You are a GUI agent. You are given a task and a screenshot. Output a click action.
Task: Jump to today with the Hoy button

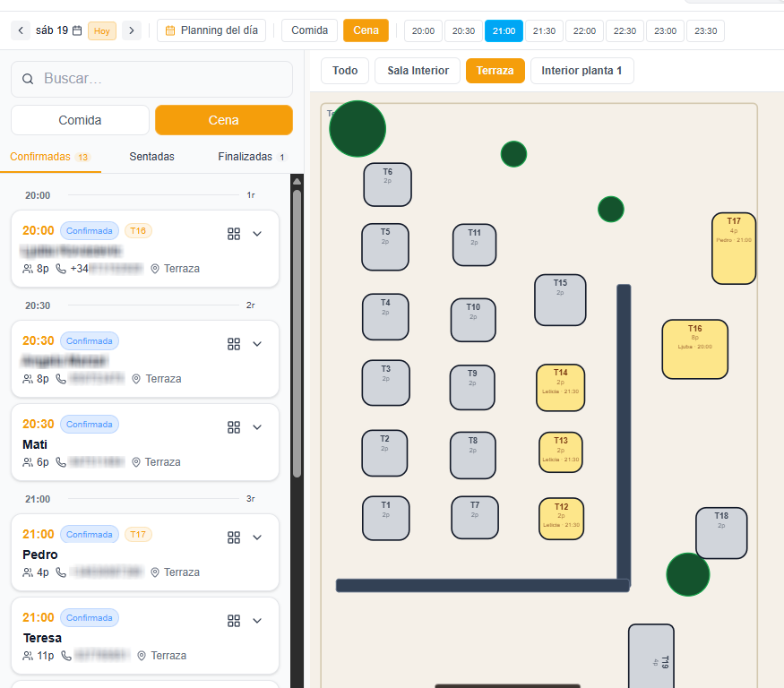pos(102,31)
